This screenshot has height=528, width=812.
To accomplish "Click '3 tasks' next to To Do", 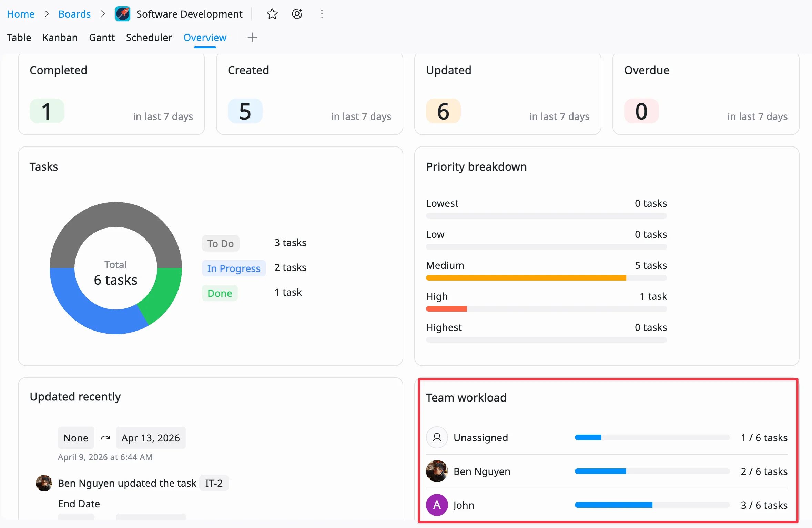I will [x=290, y=243].
